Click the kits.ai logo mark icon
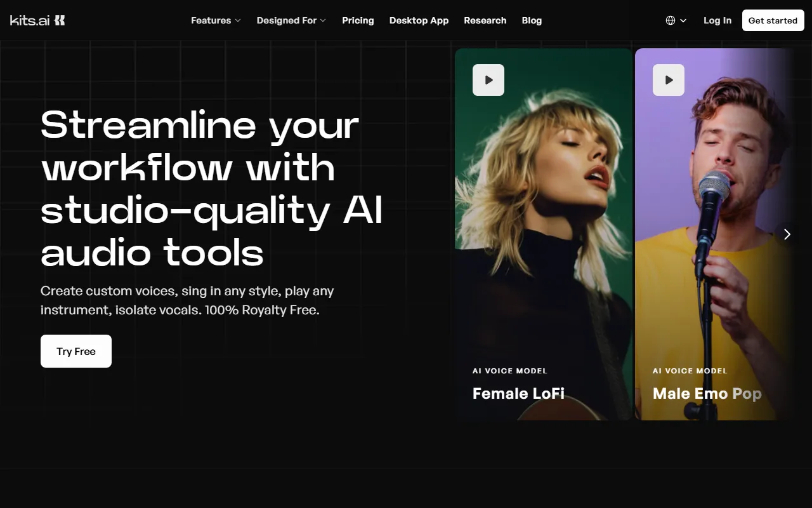The image size is (812, 508). pos(59,20)
